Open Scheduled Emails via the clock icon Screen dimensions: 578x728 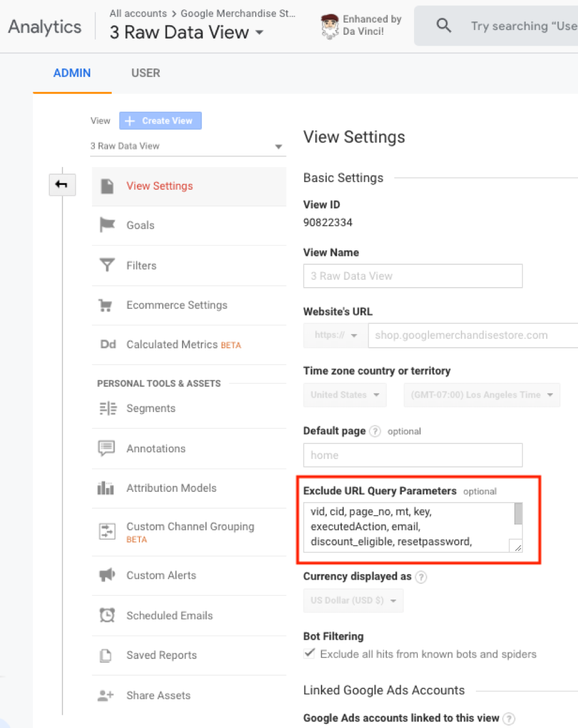[106, 615]
